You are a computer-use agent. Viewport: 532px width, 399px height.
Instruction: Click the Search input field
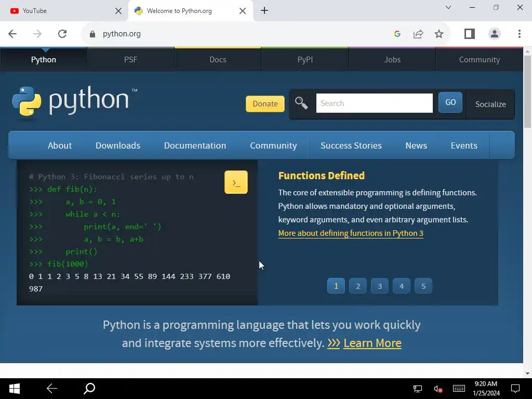375,103
